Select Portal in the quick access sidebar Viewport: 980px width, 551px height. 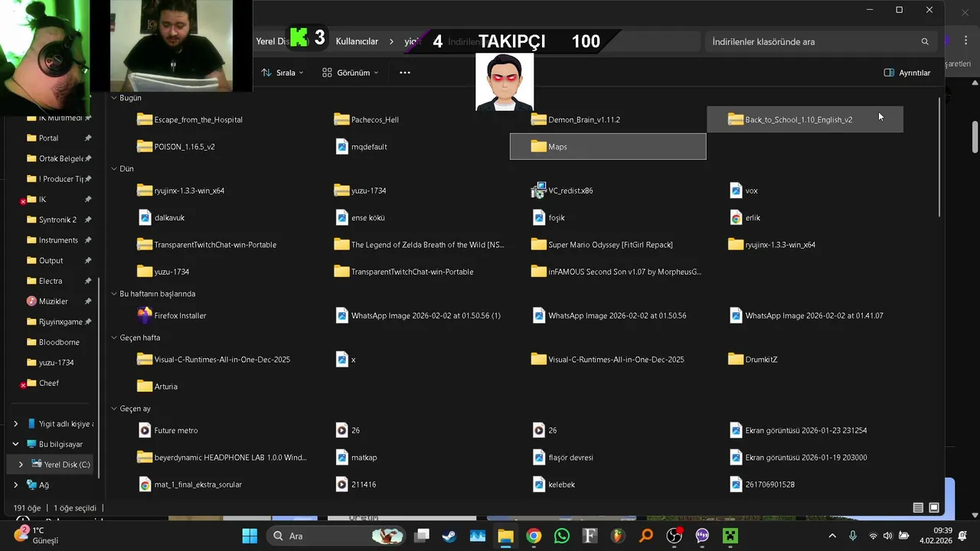tap(48, 138)
